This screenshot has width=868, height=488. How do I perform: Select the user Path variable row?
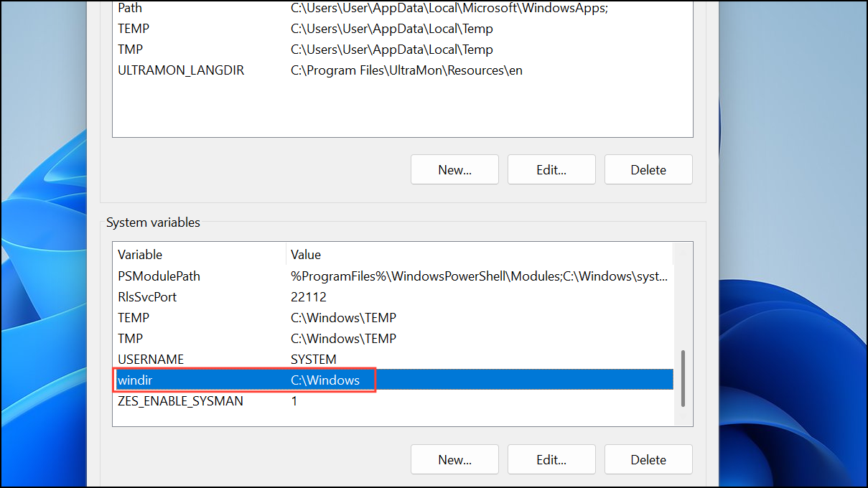[x=402, y=9]
